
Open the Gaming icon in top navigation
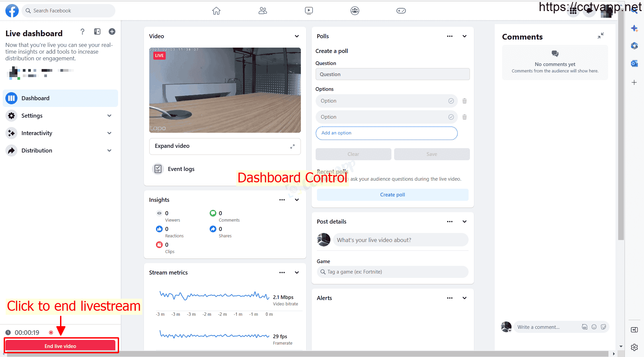(401, 11)
